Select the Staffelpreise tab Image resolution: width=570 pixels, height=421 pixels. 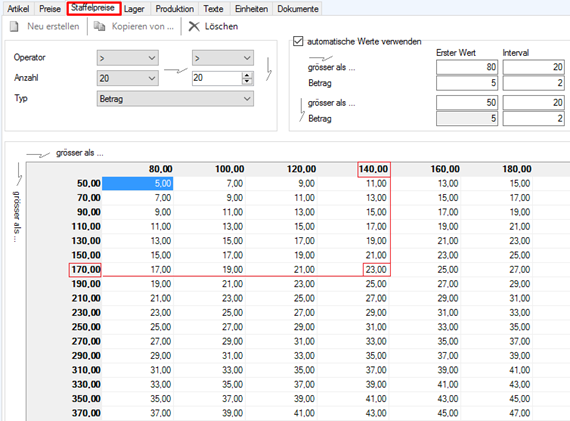point(93,8)
